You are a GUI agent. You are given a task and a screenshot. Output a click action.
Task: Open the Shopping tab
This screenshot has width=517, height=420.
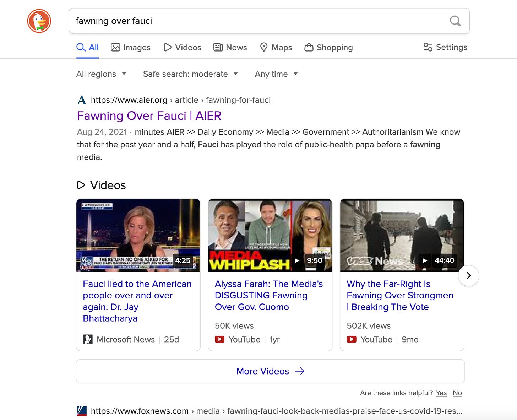point(328,47)
